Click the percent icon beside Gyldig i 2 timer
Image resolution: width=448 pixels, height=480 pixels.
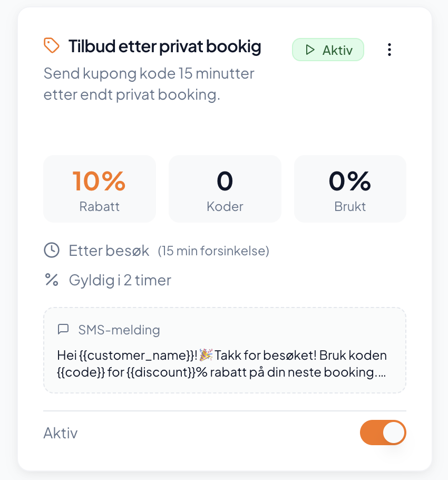point(51,280)
